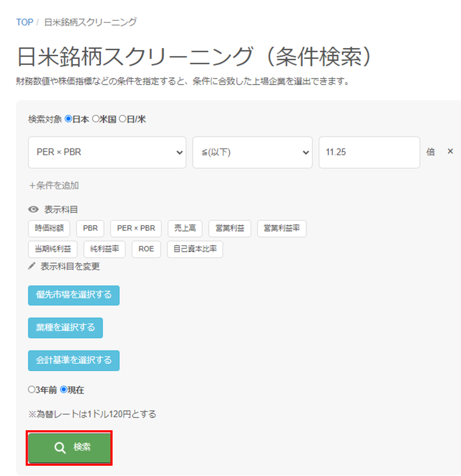Open the ≦(以下) comparison dropdown
Screen dimensions: 461x476
[x=253, y=152]
